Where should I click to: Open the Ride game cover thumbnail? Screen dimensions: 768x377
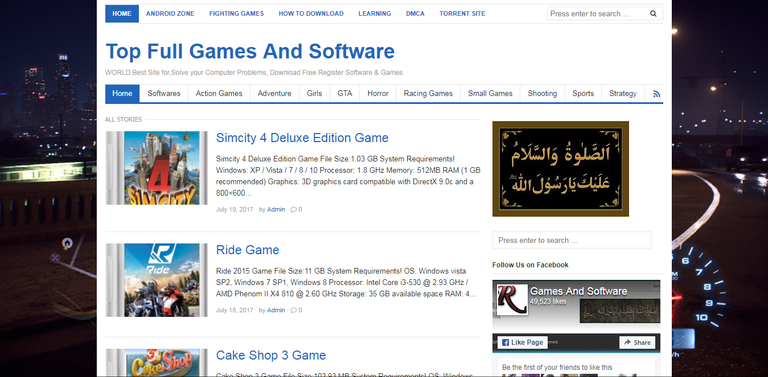pos(156,280)
